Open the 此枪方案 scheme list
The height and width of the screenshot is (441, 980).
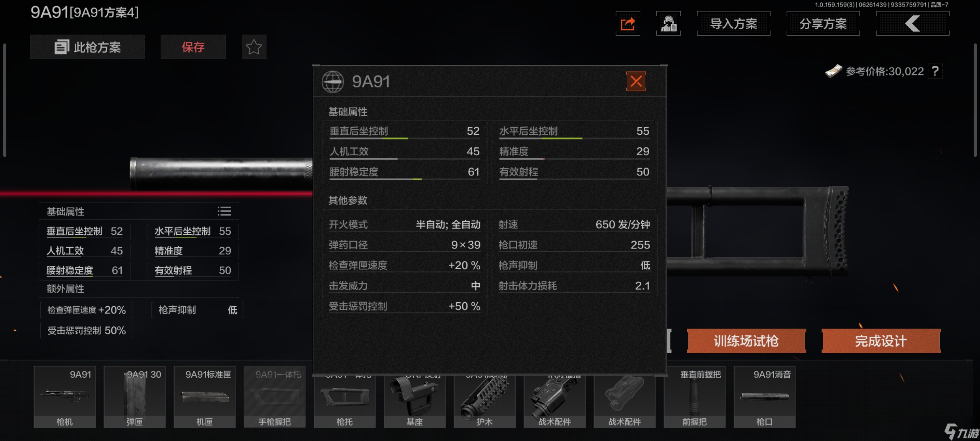click(87, 47)
